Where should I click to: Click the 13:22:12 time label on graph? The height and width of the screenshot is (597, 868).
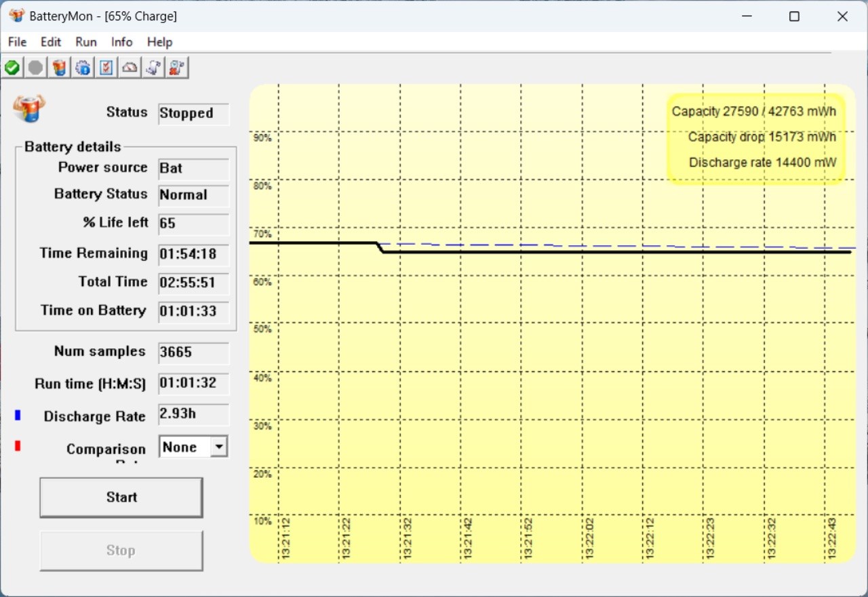650,539
